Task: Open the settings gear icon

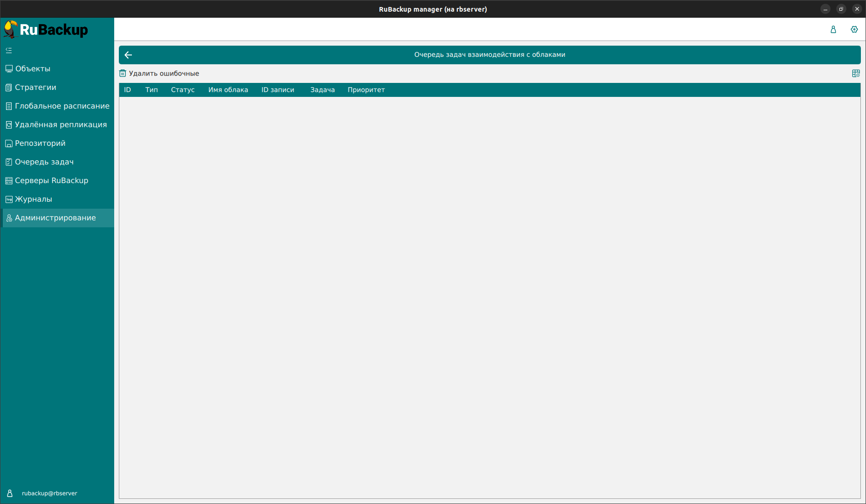Action: click(x=854, y=29)
